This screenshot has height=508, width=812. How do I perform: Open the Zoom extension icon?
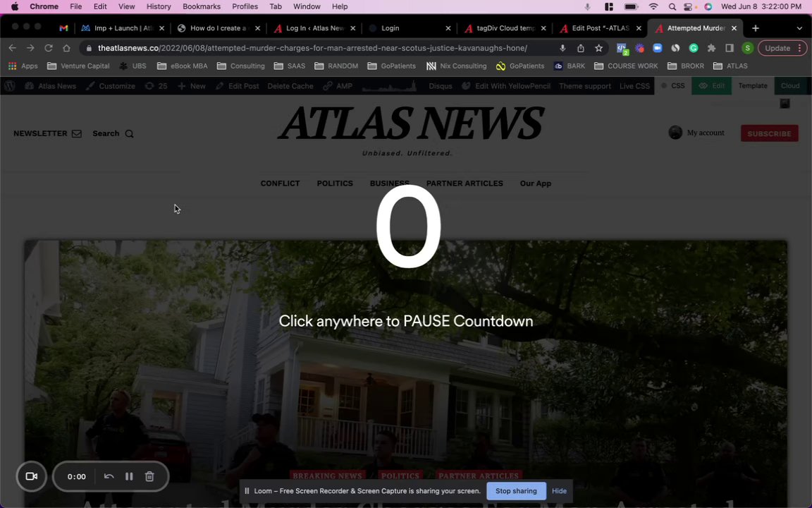point(657,48)
